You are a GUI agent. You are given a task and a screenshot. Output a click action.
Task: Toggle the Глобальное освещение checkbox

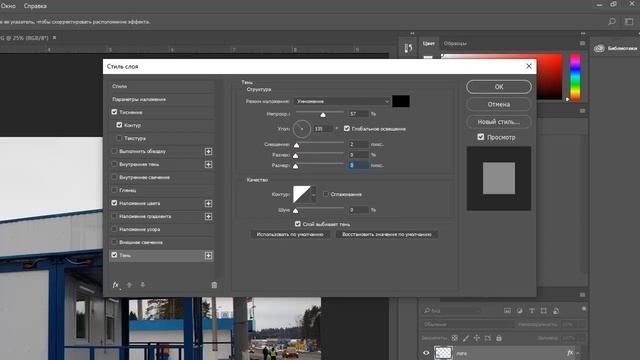[347, 129]
